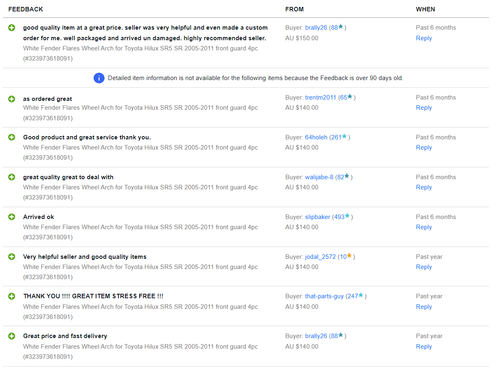Screen dimensions: 500x373
Task: Click "THANK YOU !!!! GREAT ITEM STRESS FREE !!!" text
Action: coord(93,296)
